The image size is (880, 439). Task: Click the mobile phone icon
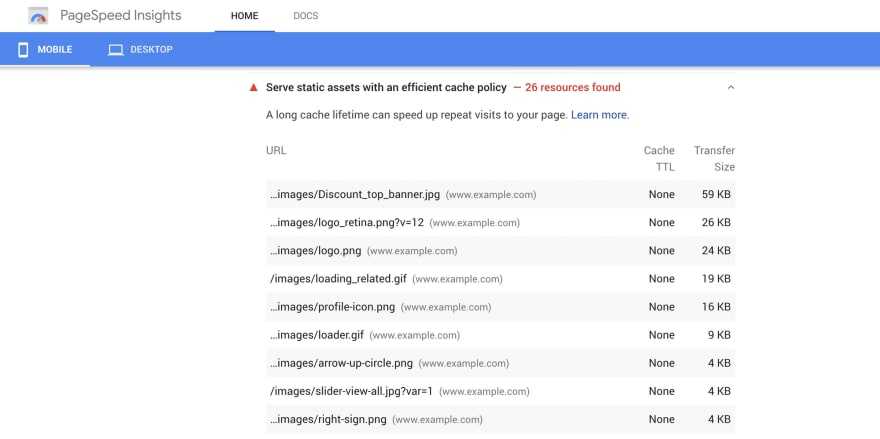[x=23, y=49]
